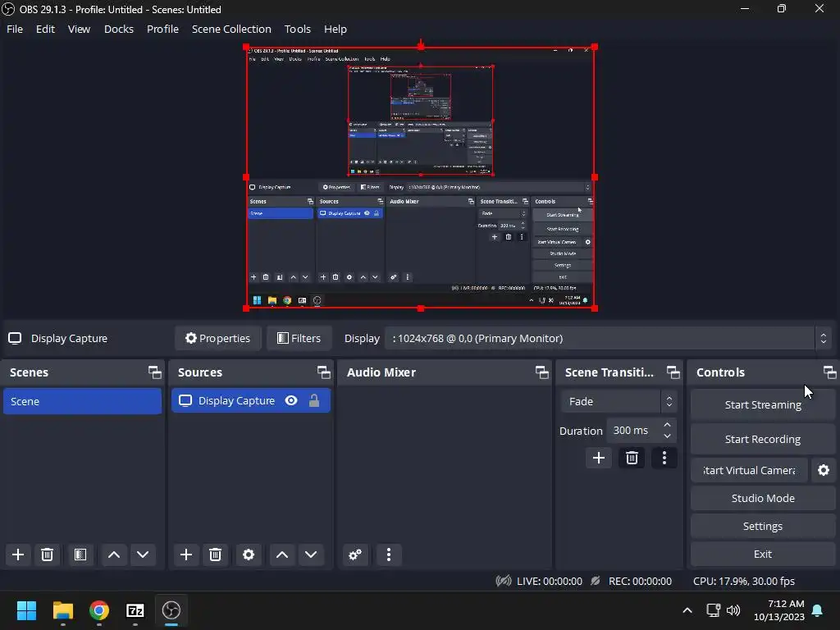840x630 pixels.
Task: Open the File menu
Action: coord(15,29)
